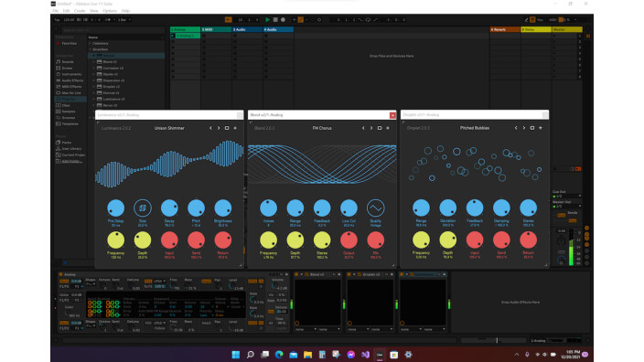The width and height of the screenshot is (644, 362).
Task: Select the B Delay return track header
Action: [536, 29]
